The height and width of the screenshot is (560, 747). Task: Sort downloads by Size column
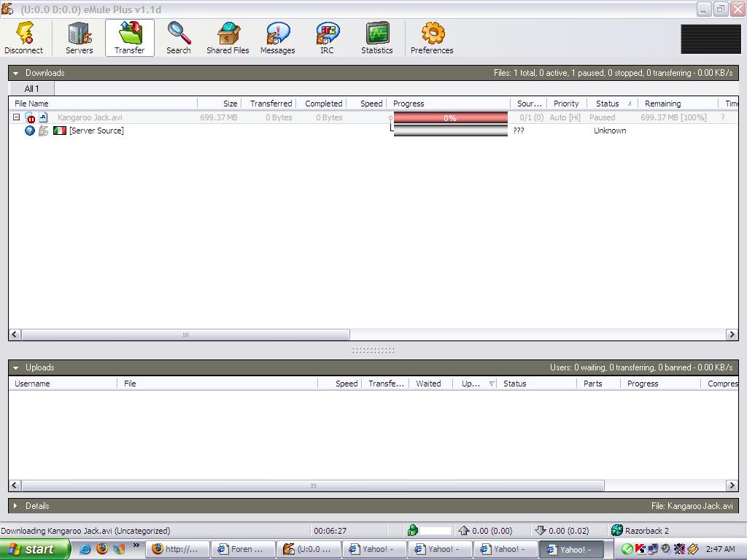(220, 104)
